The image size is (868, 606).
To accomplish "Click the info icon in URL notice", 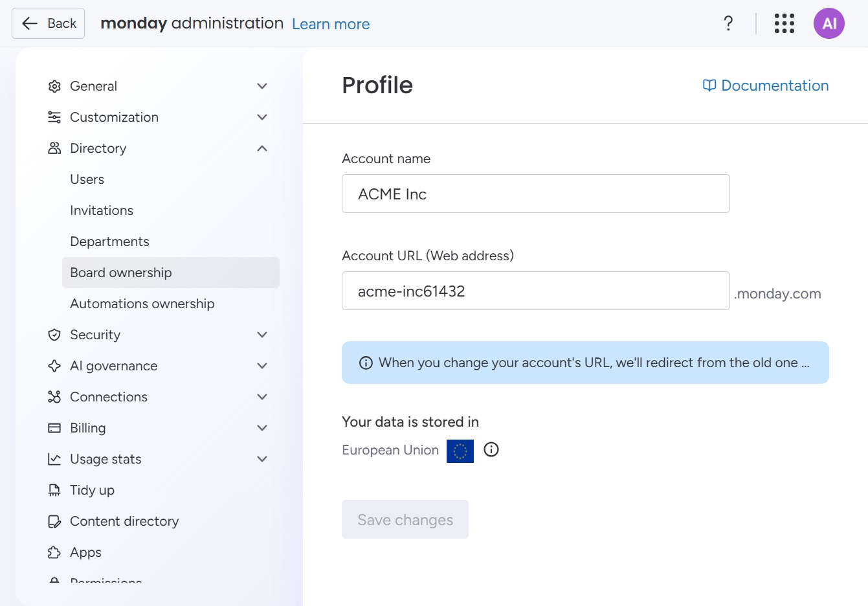I will 366,363.
